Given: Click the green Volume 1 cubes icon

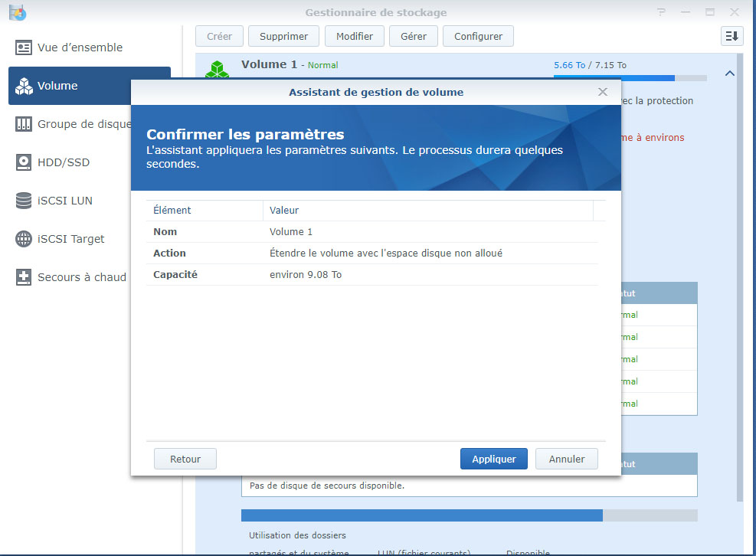Looking at the screenshot, I should point(217,69).
